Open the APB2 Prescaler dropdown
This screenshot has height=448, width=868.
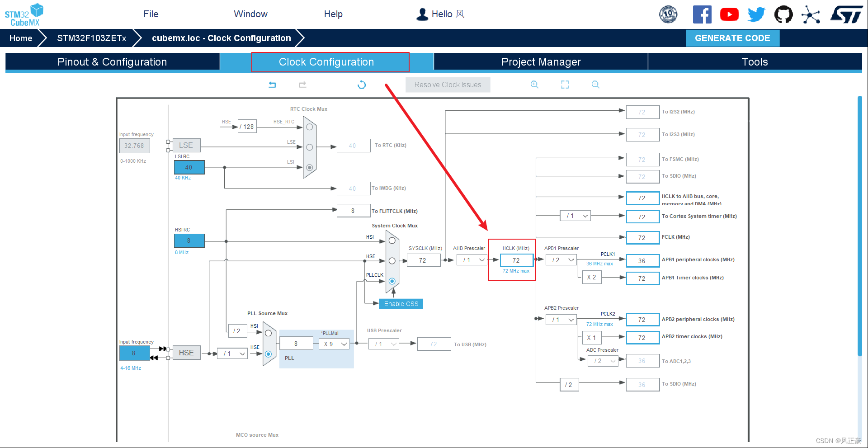click(561, 320)
